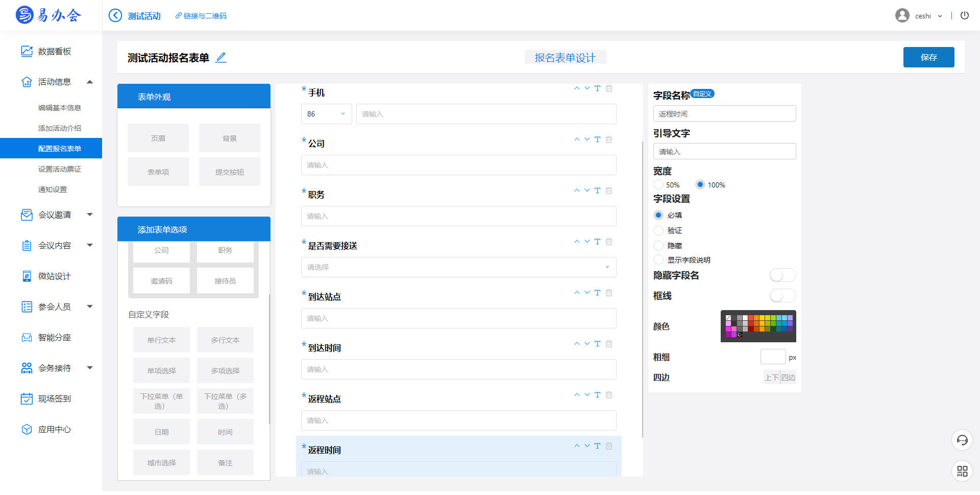
Task: Open customer service headset icon
Action: click(x=962, y=440)
